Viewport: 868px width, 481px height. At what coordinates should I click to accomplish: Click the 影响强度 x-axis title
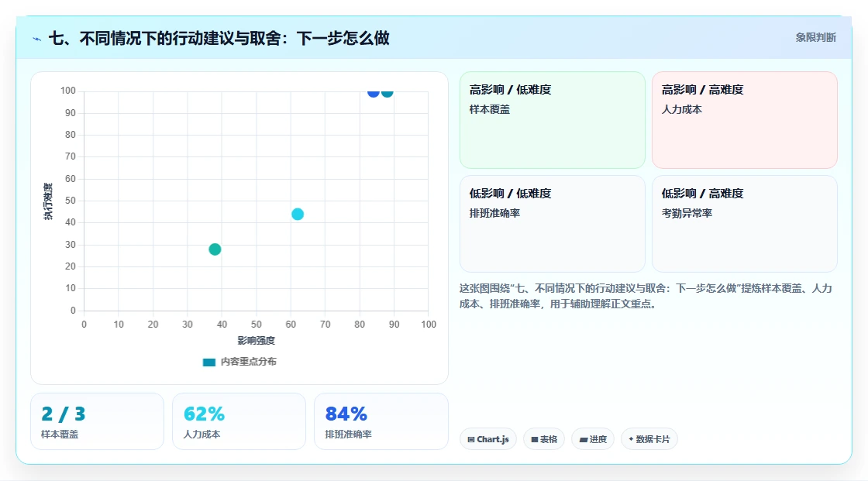[x=257, y=340]
